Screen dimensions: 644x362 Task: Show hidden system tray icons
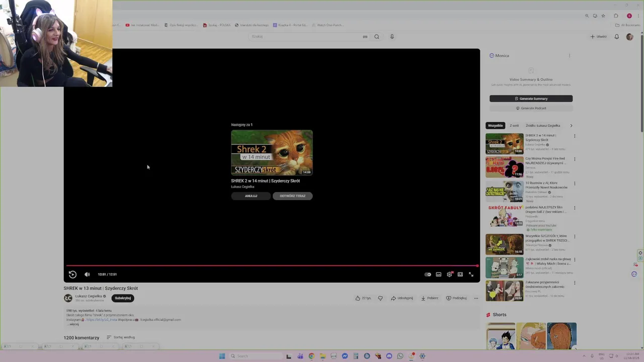(x=585, y=356)
